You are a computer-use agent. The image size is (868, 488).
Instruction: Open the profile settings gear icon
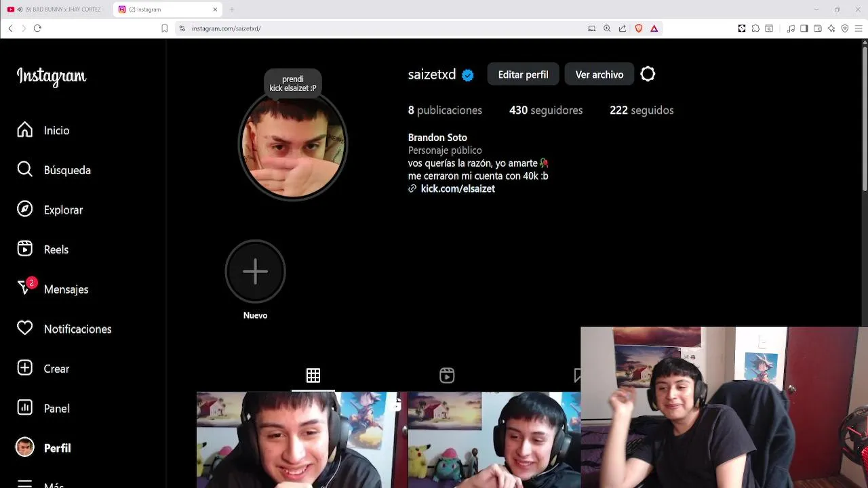(648, 75)
